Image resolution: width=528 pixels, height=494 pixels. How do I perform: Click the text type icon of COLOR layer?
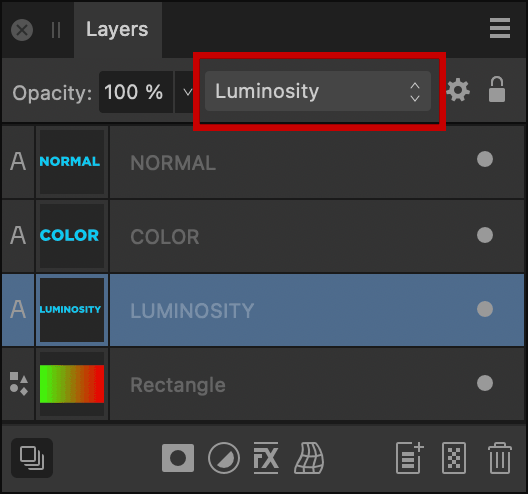[x=18, y=235]
